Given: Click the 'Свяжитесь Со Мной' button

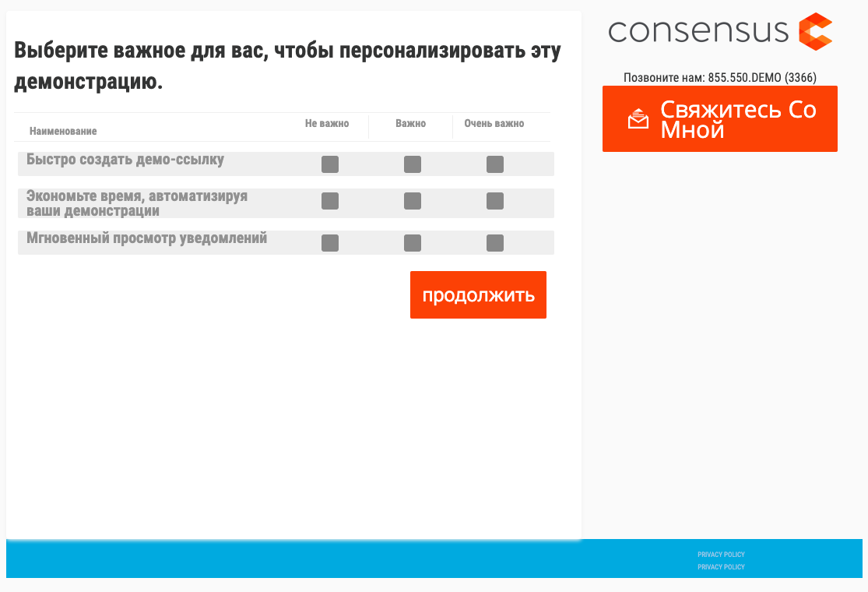Looking at the screenshot, I should pyautogui.click(x=719, y=118).
